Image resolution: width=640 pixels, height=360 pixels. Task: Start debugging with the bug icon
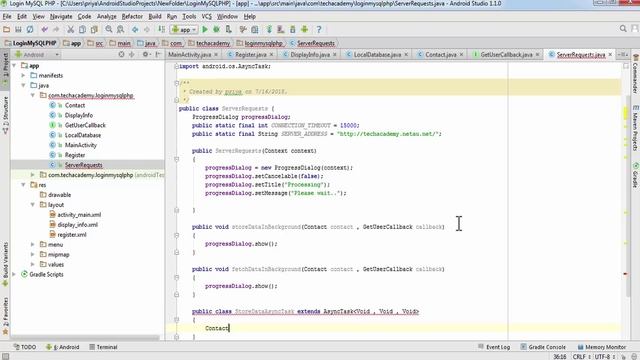(x=216, y=29)
